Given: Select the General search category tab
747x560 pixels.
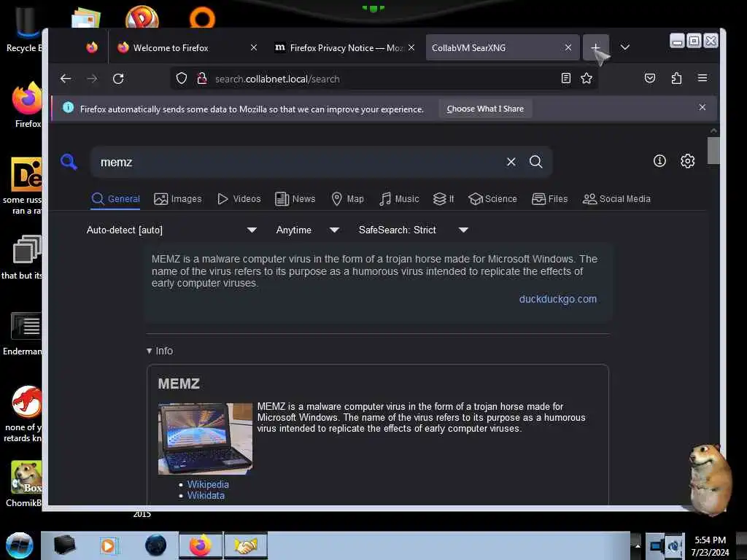Looking at the screenshot, I should tap(115, 199).
